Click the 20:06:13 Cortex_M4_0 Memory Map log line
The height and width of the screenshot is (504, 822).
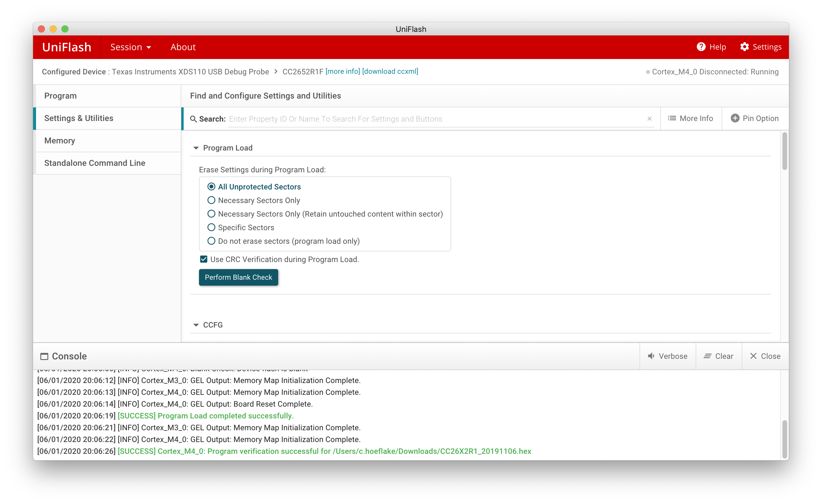click(x=199, y=392)
